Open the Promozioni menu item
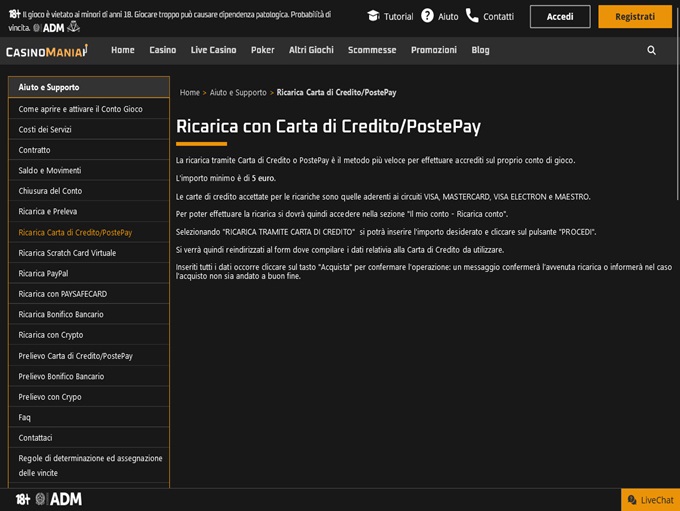The height and width of the screenshot is (511, 680). [x=434, y=50]
